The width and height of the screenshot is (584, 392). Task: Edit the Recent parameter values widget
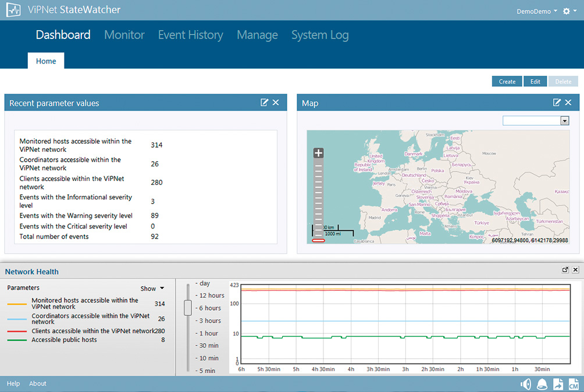pyautogui.click(x=264, y=103)
